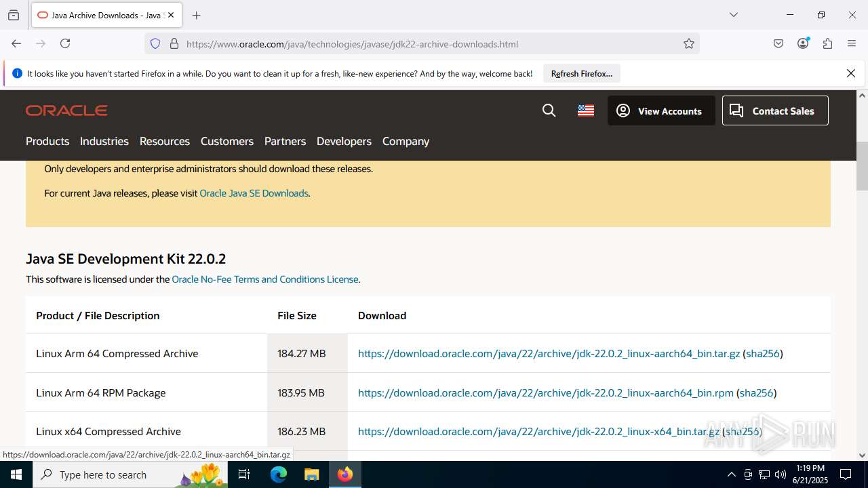Show hidden system tray icons

731,474
